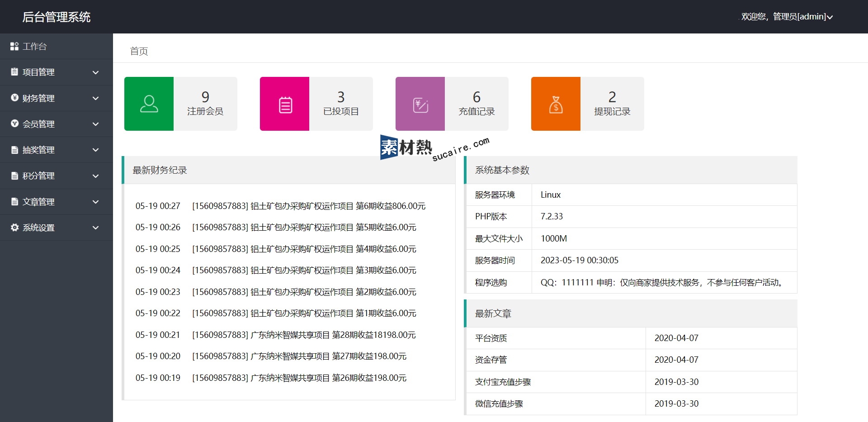The height and width of the screenshot is (422, 868).
Task: Click server time 2023-05-19 00:30:05
Action: (580, 260)
